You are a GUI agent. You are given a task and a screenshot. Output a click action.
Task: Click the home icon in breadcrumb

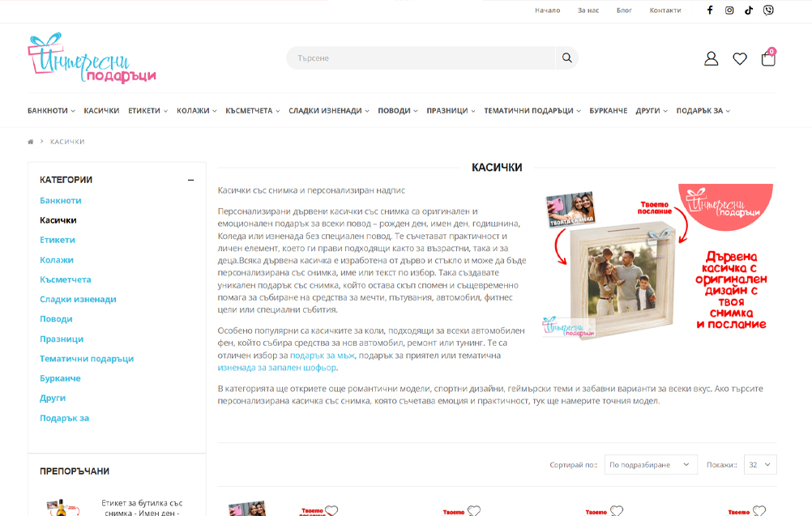click(31, 141)
